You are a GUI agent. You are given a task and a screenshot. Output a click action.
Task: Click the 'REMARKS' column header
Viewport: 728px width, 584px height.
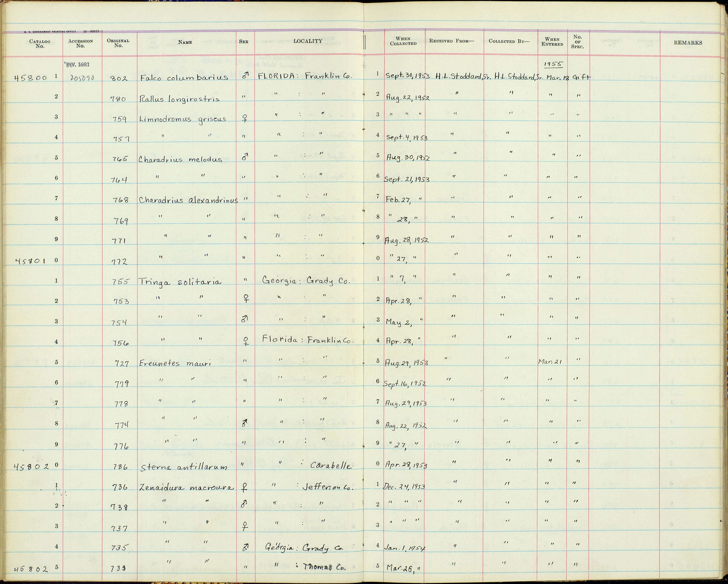pyautogui.click(x=688, y=43)
